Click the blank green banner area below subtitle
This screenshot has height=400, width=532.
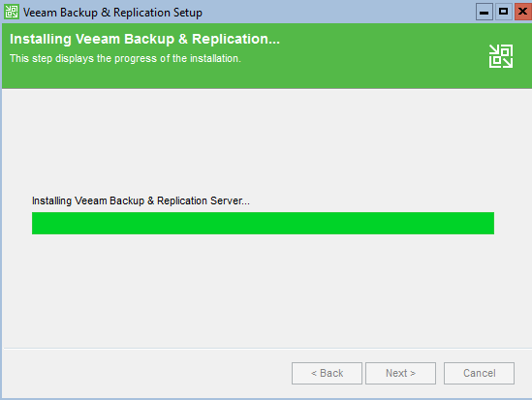click(x=237, y=77)
